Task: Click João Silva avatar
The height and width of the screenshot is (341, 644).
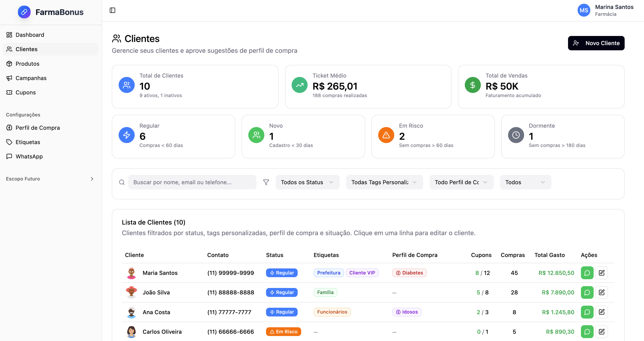Action: [131, 292]
